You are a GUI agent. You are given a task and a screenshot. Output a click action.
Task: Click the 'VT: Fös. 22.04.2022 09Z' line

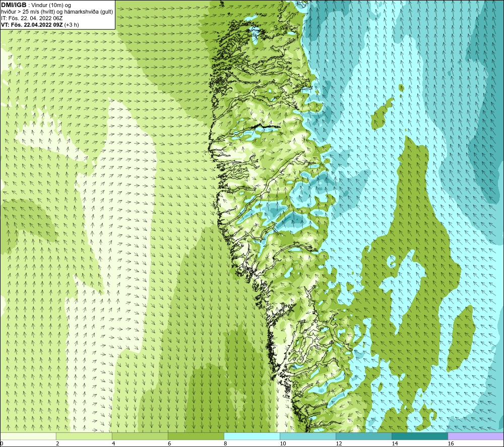[40, 25]
